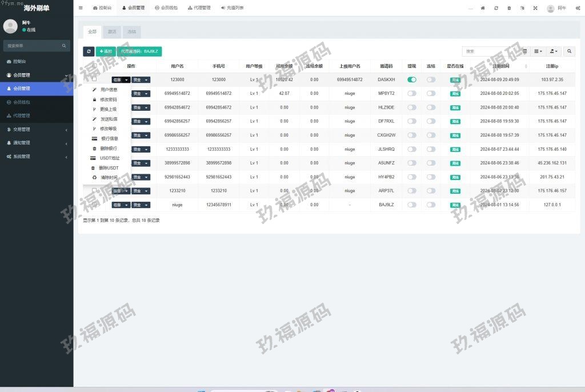
Task: Enter fullscreen via the expand icon
Action: click(x=535, y=8)
